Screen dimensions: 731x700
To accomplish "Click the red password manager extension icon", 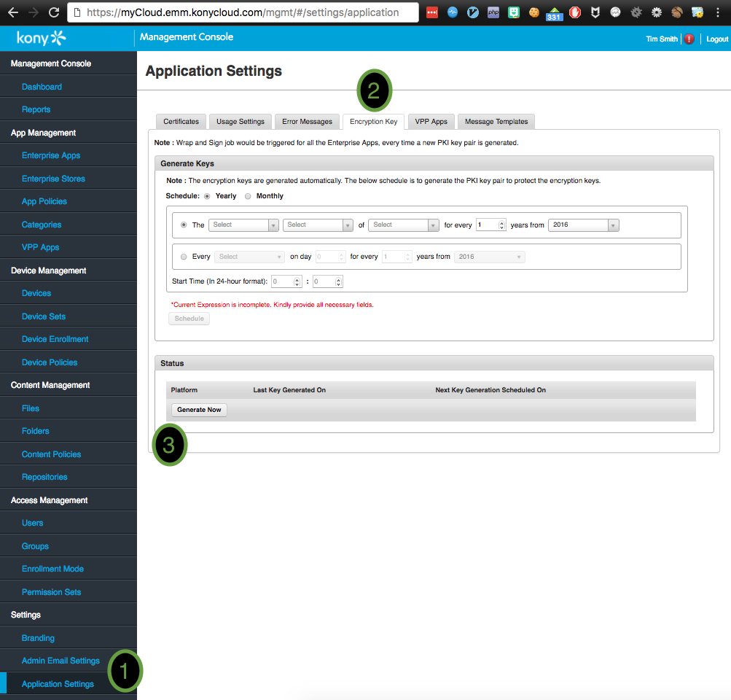I will tap(432, 12).
